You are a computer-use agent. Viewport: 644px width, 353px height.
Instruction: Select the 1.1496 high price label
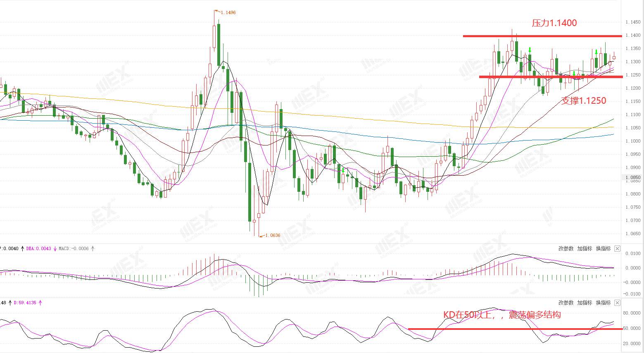pyautogui.click(x=228, y=12)
